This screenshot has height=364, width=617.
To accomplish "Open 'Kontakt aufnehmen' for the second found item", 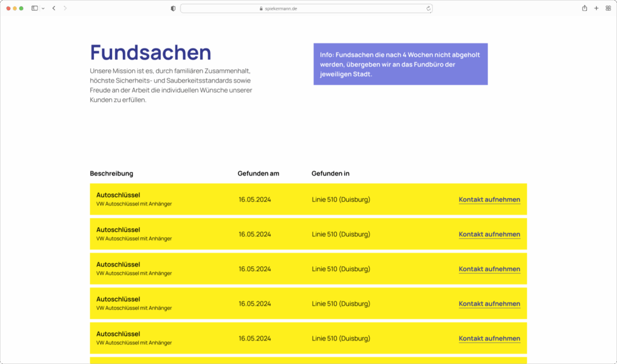I will 489,234.
